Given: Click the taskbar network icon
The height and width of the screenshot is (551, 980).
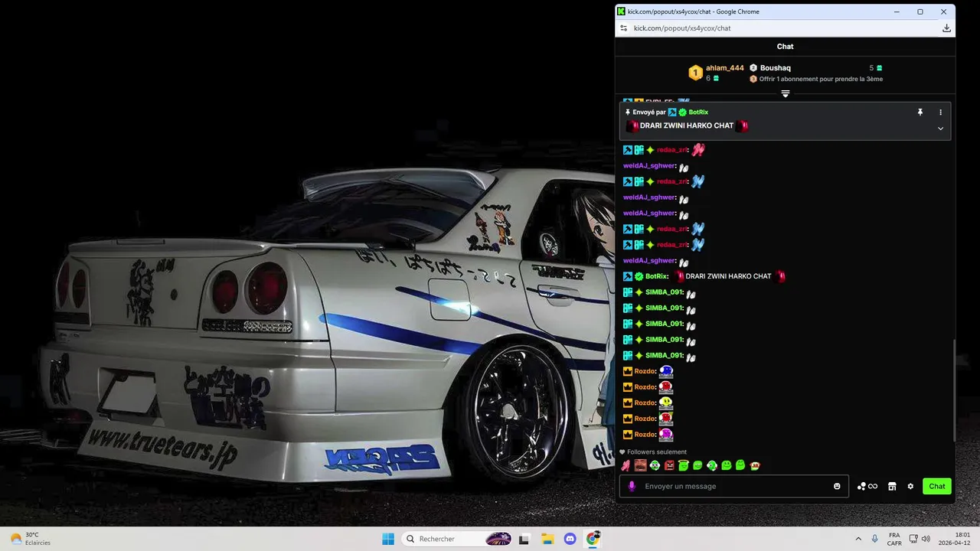Looking at the screenshot, I should (x=913, y=539).
